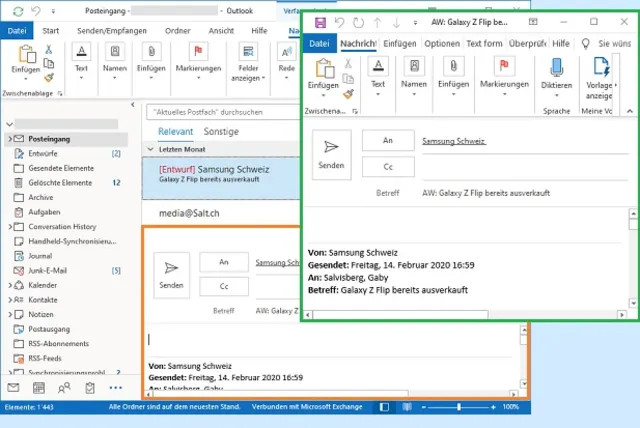Viewport: 640px width, 428px height.
Task: Click the An button in pop-out reply window
Action: pyautogui.click(x=385, y=142)
